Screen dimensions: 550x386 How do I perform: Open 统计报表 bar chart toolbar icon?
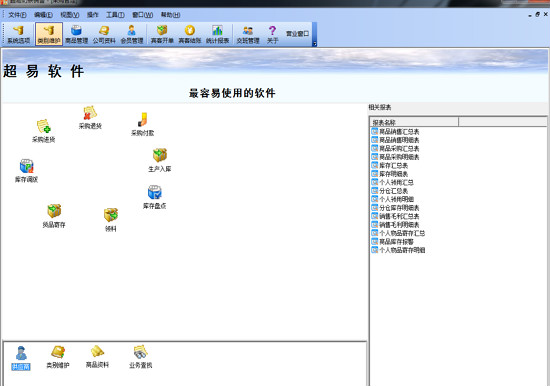pos(217,34)
